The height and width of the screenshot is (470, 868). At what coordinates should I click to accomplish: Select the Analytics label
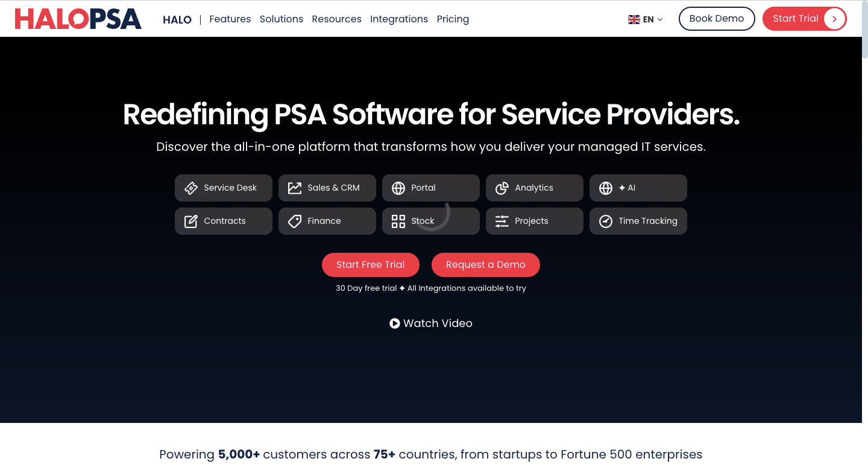pyautogui.click(x=534, y=188)
